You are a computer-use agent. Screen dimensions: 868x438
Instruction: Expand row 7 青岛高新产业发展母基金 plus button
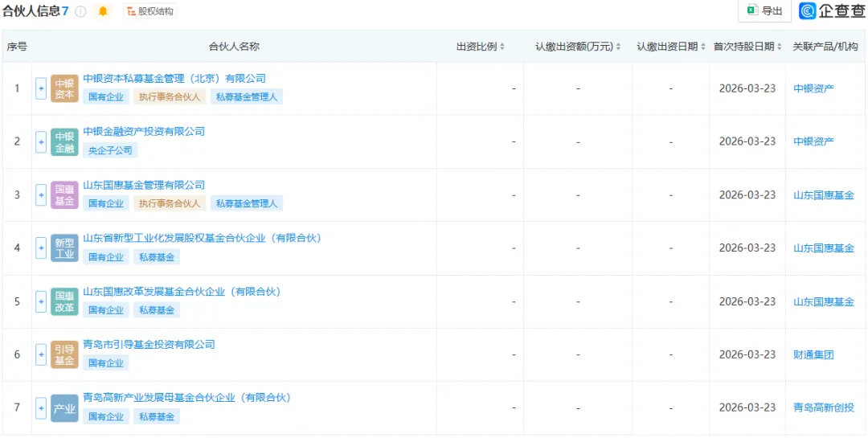coord(40,408)
